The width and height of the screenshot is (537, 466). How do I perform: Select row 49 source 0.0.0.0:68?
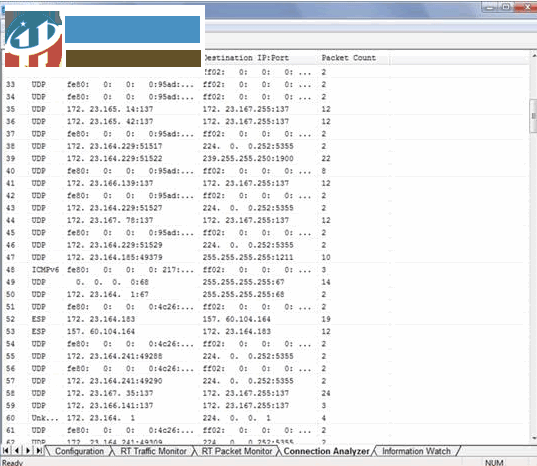(x=112, y=282)
